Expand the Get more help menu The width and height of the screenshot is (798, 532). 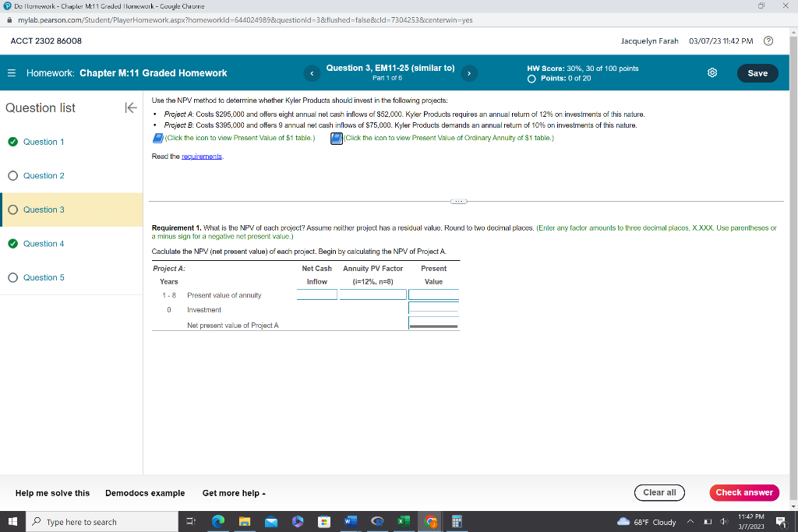[x=234, y=493]
